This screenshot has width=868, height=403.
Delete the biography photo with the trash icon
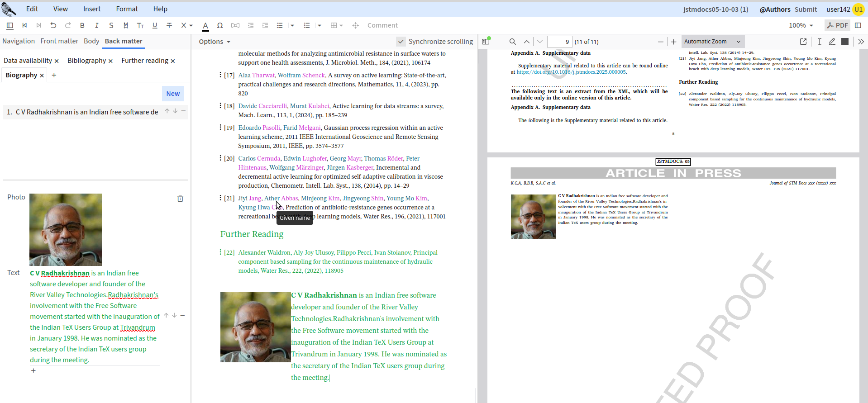point(180,199)
